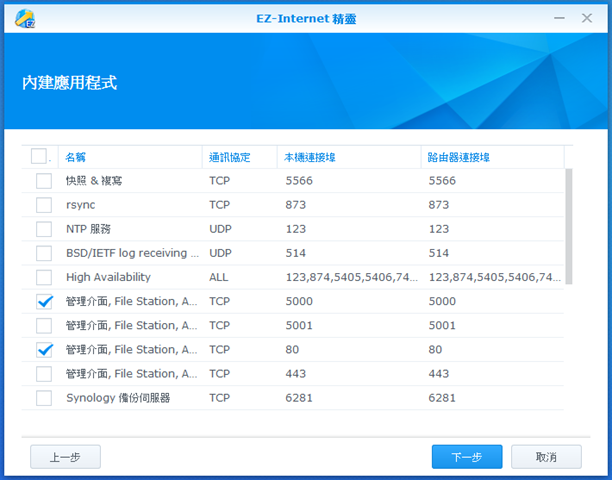Sort by the 本機連接埠 column header
The image size is (612, 480).
coord(349,157)
